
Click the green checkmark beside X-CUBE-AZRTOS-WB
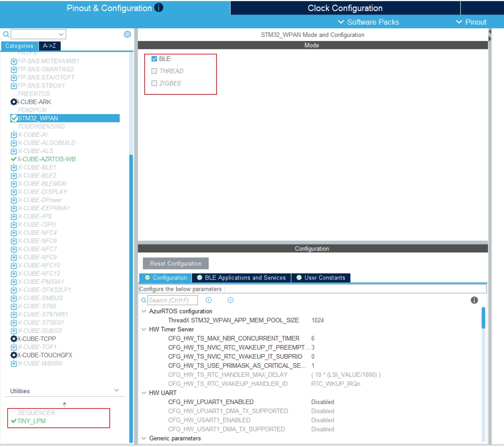(x=14, y=159)
